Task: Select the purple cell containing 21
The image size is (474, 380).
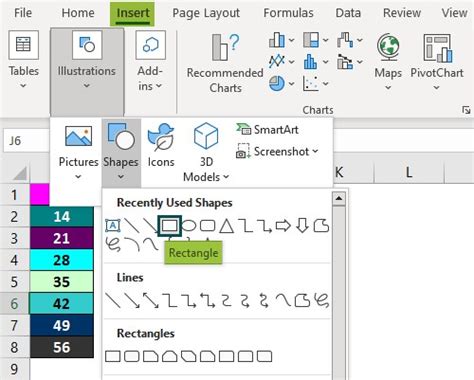Action: point(62,238)
